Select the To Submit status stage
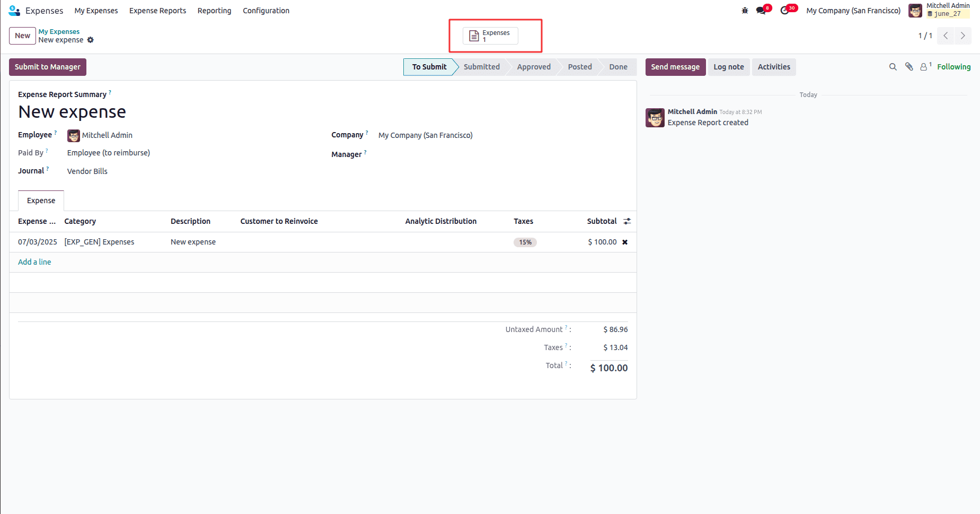Viewport: 980px width, 514px height. [429, 67]
